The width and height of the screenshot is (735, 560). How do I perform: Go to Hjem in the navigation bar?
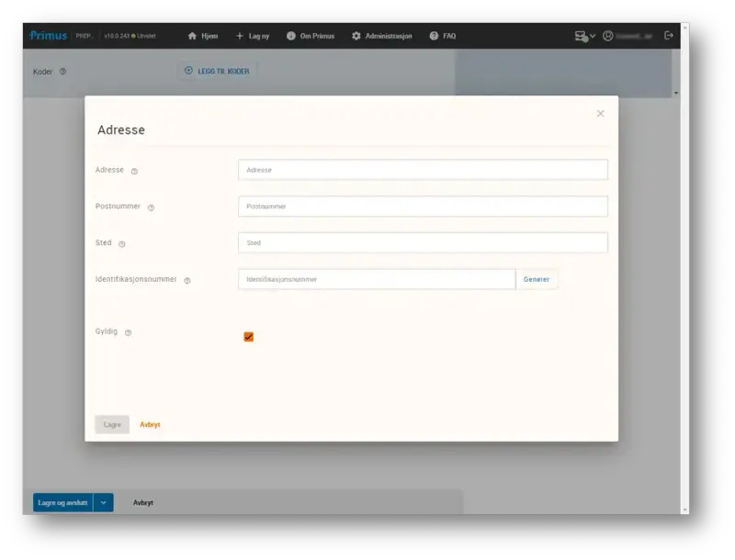pos(203,36)
